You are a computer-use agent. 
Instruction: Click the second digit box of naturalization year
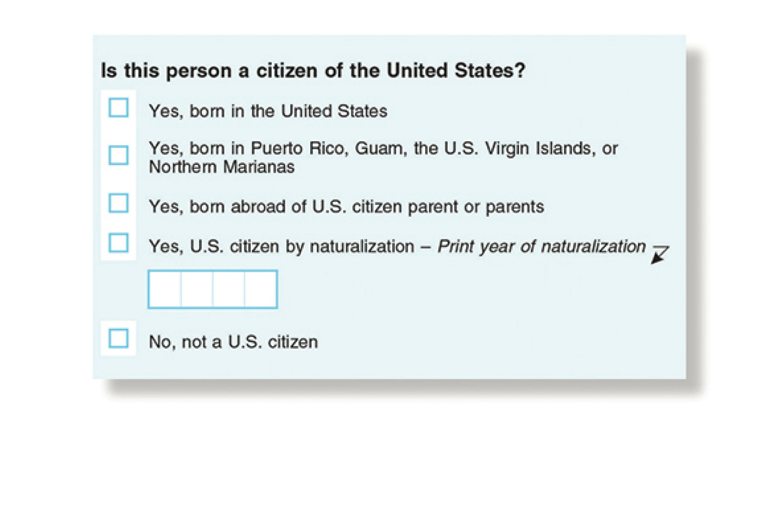tap(197, 289)
